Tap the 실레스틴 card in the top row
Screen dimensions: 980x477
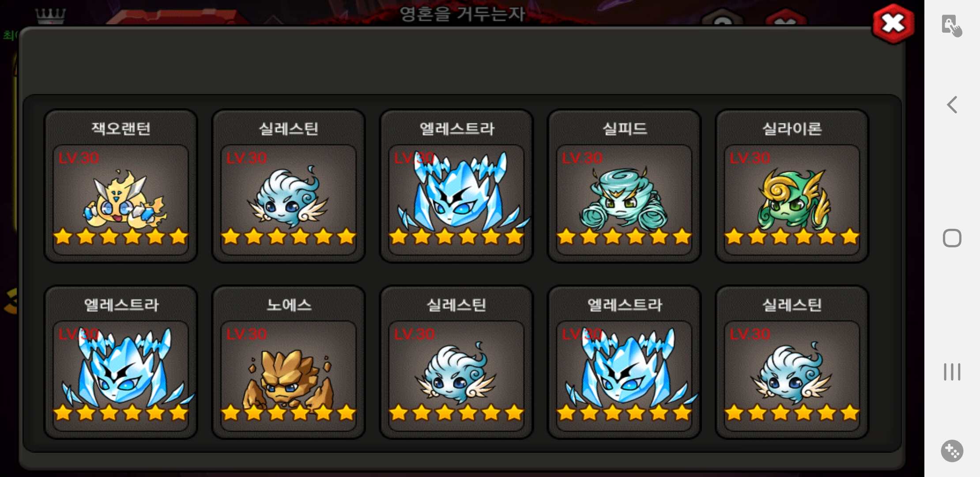(288, 186)
